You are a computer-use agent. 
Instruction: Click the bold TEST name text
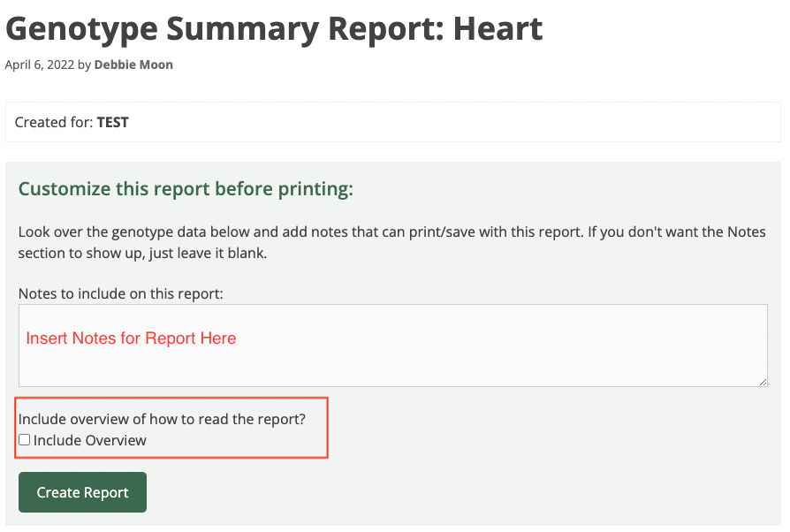point(113,123)
